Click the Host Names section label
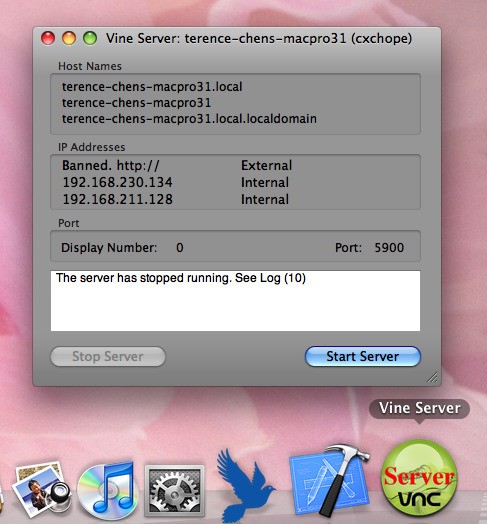487x524 pixels. 90,66
